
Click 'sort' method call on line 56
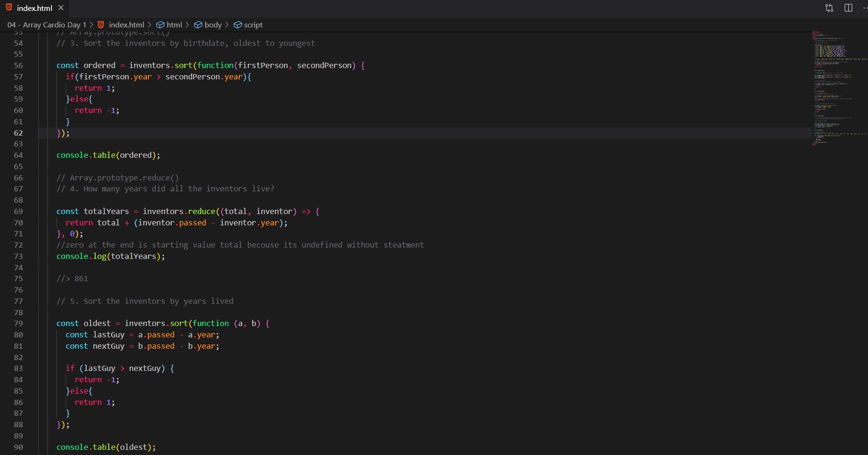[184, 65]
